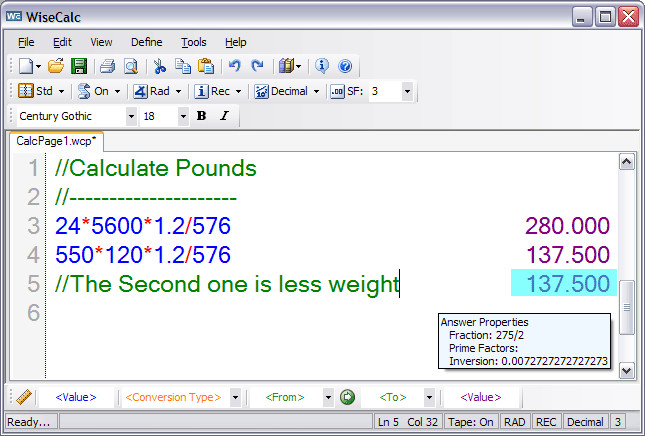Screen dimensions: 645x436
Task: Click the left <Value> conversion input
Action: click(x=76, y=397)
